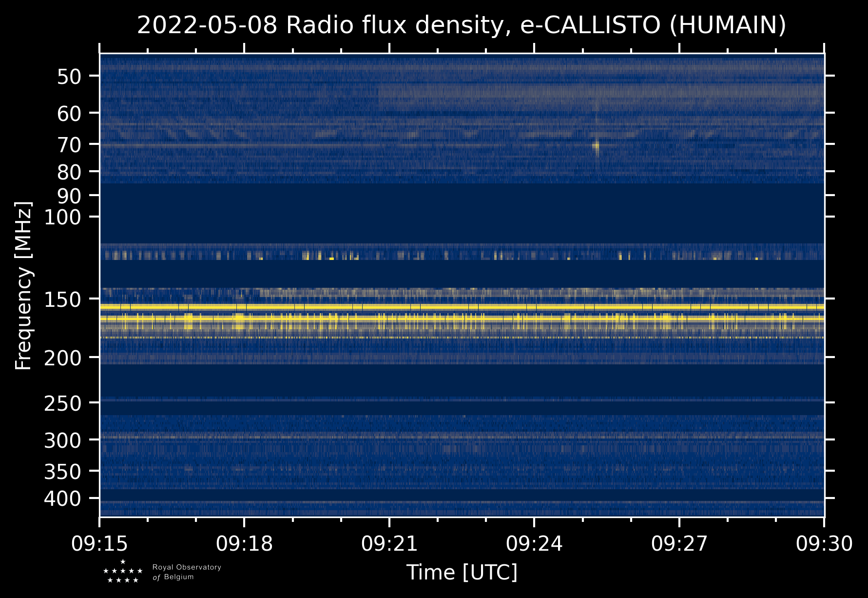
Task: Click the bright yellow band near 160 MHz
Action: tap(462, 307)
